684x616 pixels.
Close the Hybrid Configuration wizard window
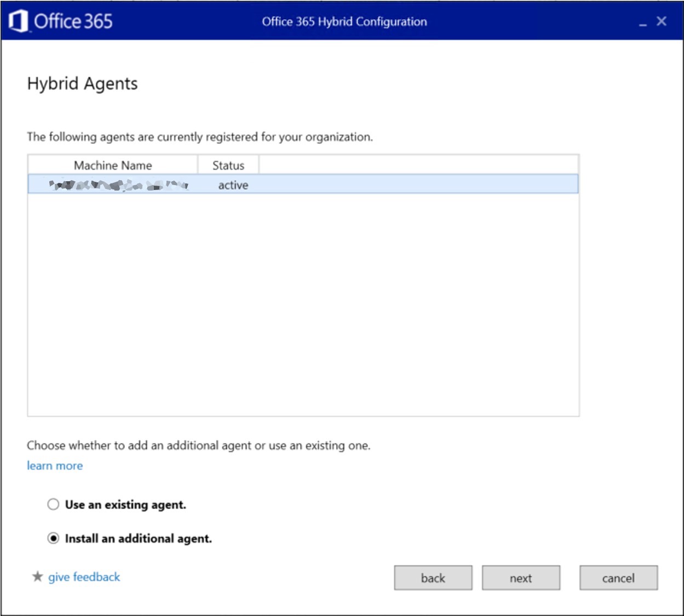tap(662, 21)
